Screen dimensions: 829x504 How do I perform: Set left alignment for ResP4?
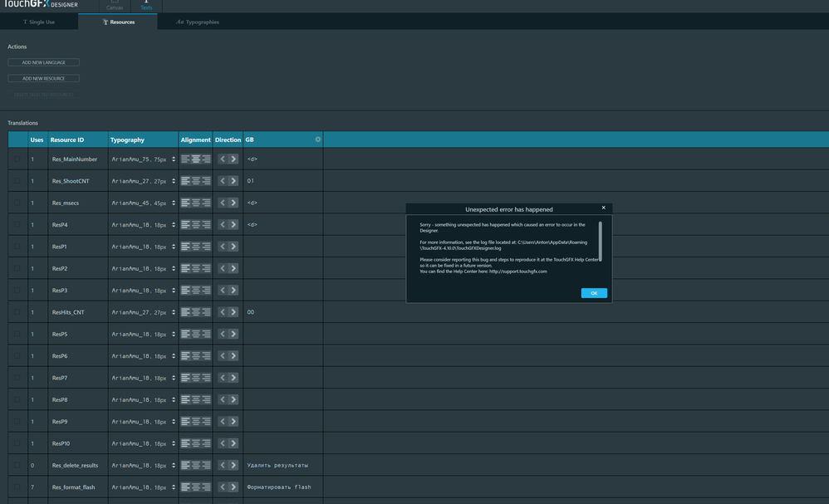point(185,224)
